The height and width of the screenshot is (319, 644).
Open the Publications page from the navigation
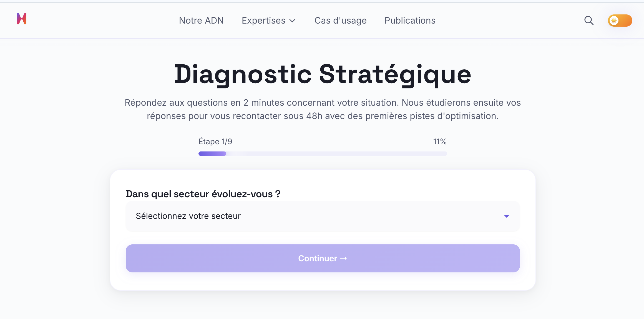pos(410,21)
